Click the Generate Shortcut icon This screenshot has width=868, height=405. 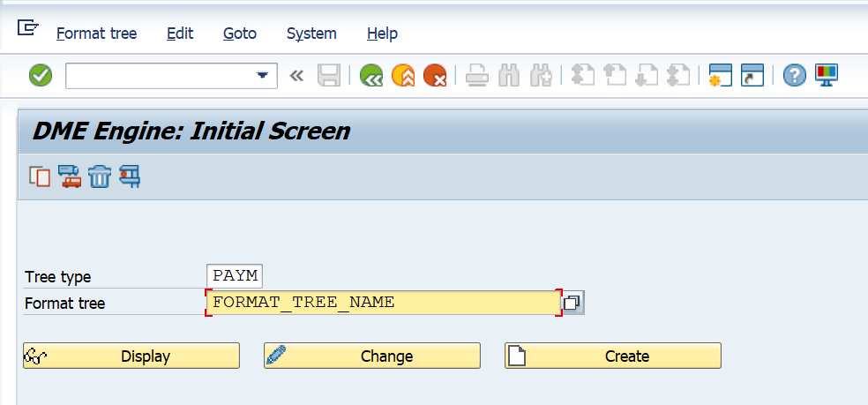coord(752,75)
